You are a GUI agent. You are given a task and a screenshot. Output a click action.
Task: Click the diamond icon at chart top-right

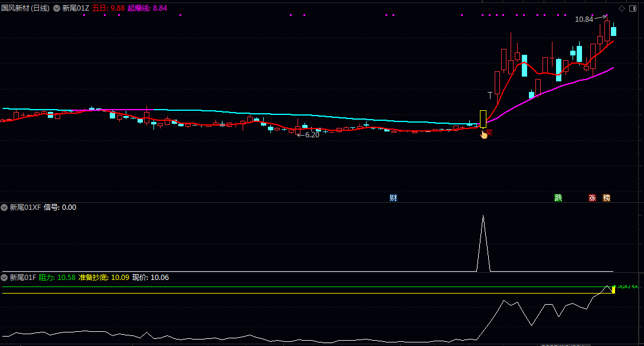pyautogui.click(x=622, y=8)
